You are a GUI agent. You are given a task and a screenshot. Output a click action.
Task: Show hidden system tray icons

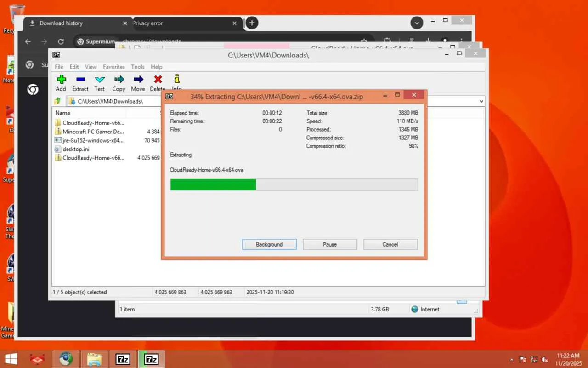coord(512,359)
